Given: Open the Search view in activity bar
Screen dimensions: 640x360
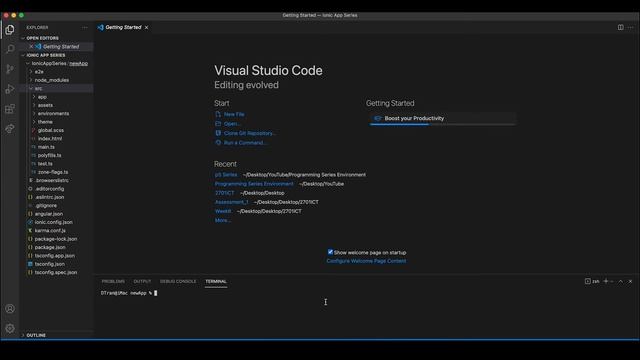Looking at the screenshot, I should click(x=10, y=49).
